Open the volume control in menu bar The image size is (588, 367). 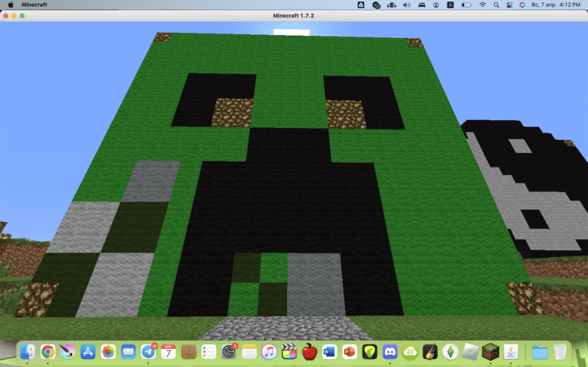(x=407, y=4)
